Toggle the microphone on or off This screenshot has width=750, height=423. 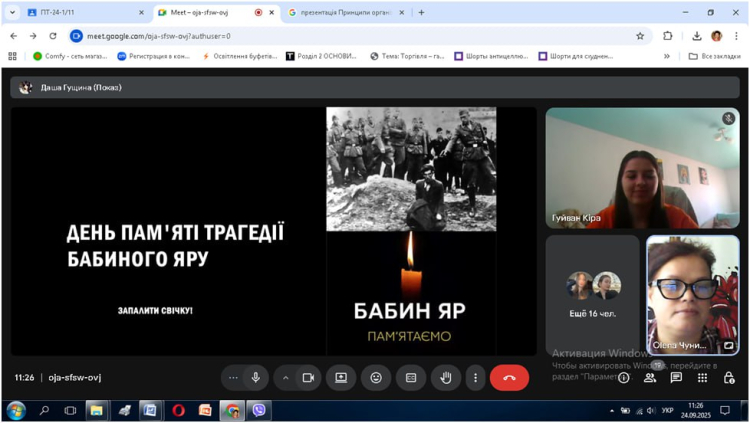point(256,378)
